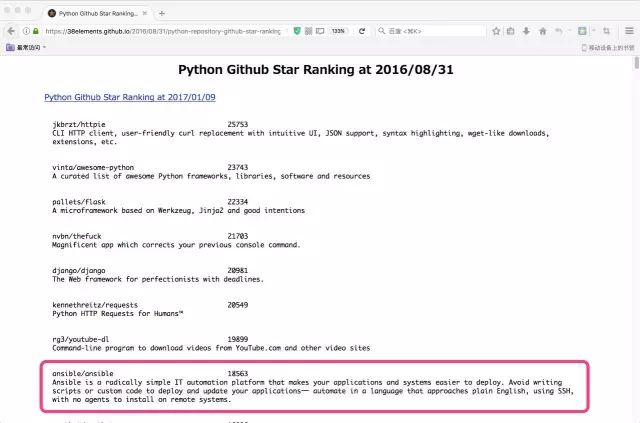Open a new tab with plus button
This screenshot has width=640, height=423.
(x=162, y=13)
